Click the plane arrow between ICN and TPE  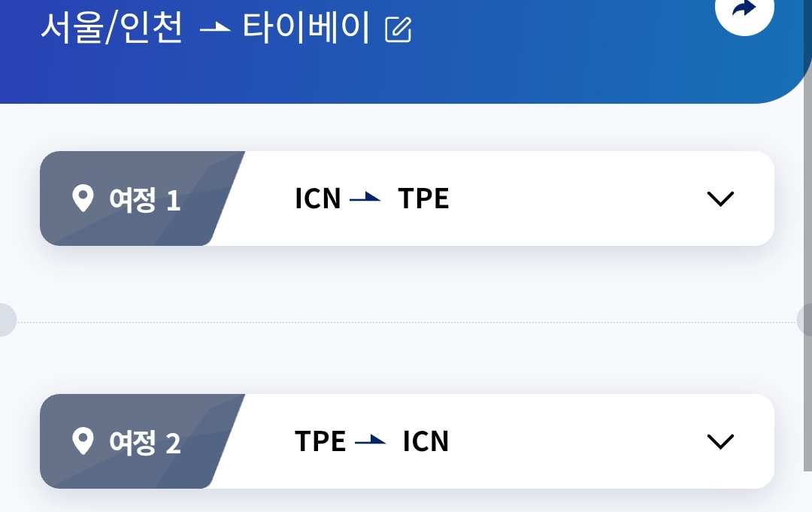366,198
